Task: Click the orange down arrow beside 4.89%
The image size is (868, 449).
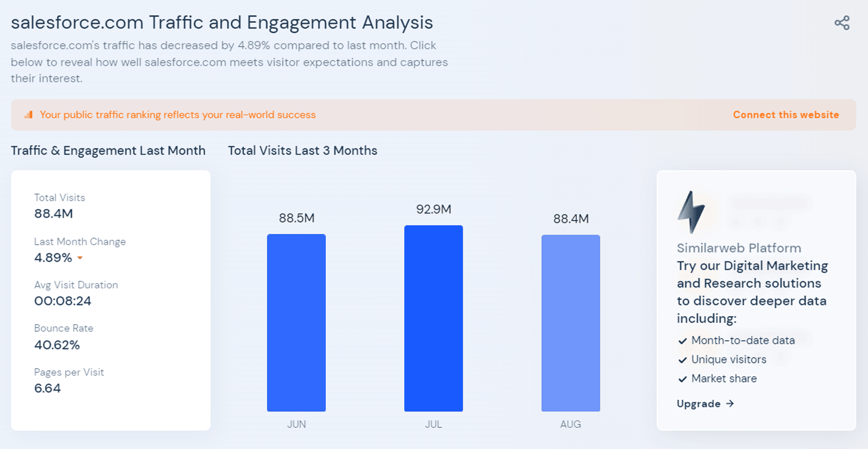Action: pyautogui.click(x=80, y=258)
